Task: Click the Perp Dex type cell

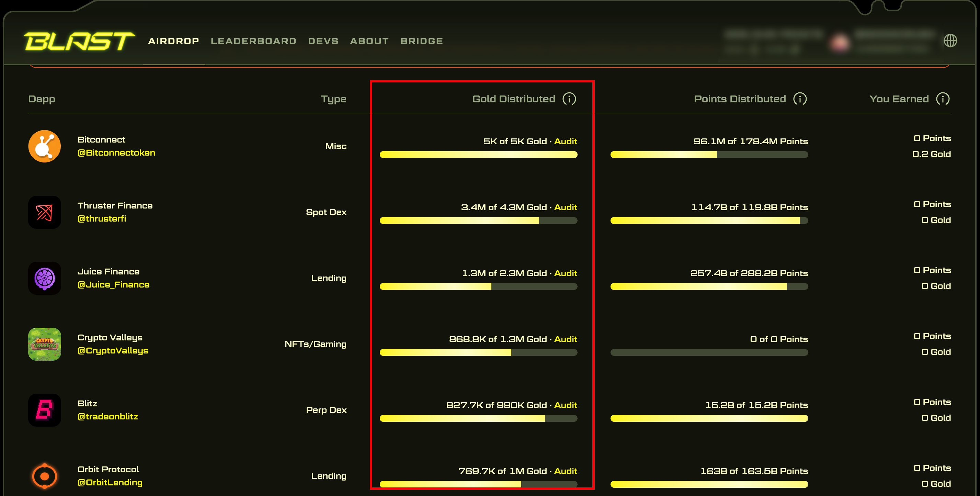Action: point(326,410)
